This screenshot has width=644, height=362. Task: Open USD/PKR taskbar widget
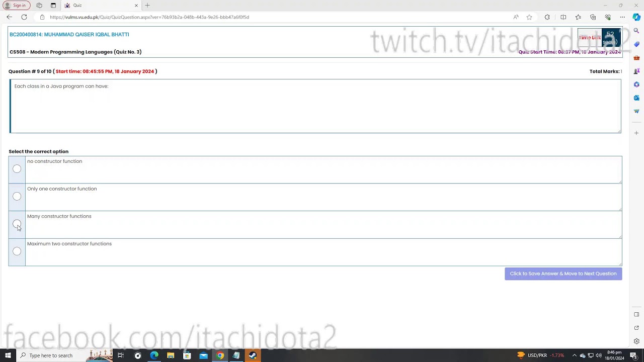[x=540, y=355]
